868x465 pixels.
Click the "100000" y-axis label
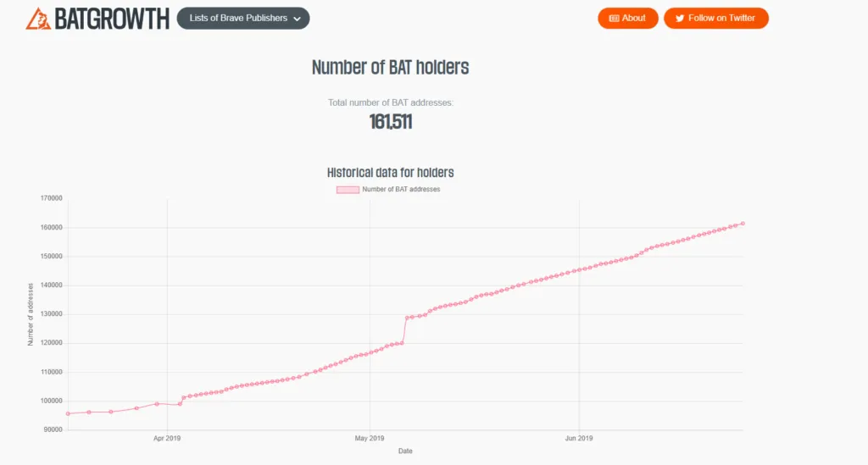click(52, 401)
